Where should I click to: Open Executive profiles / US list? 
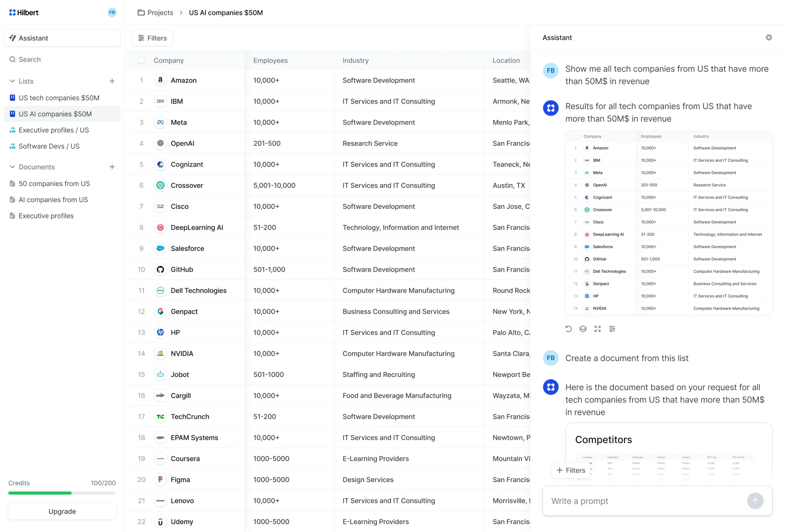(62, 130)
